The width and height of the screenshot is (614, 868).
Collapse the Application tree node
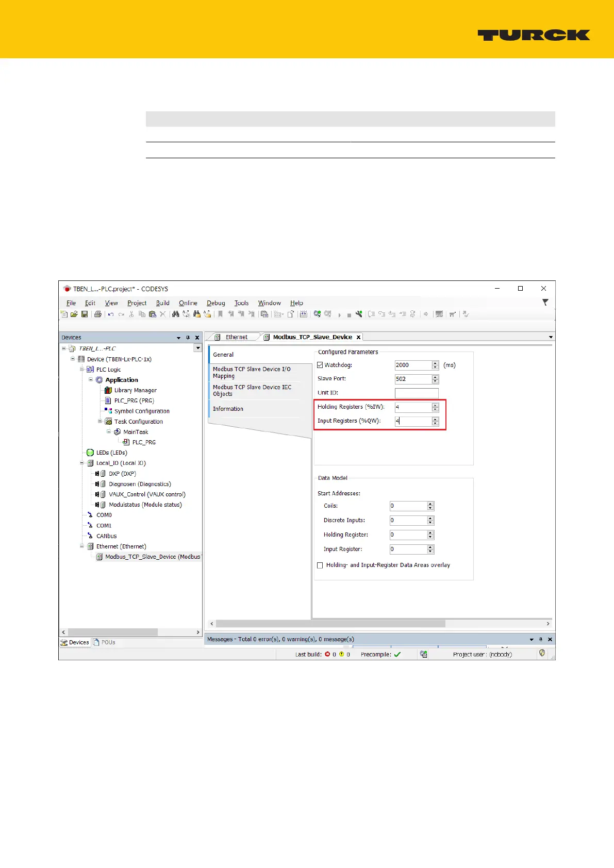pyautogui.click(x=91, y=379)
